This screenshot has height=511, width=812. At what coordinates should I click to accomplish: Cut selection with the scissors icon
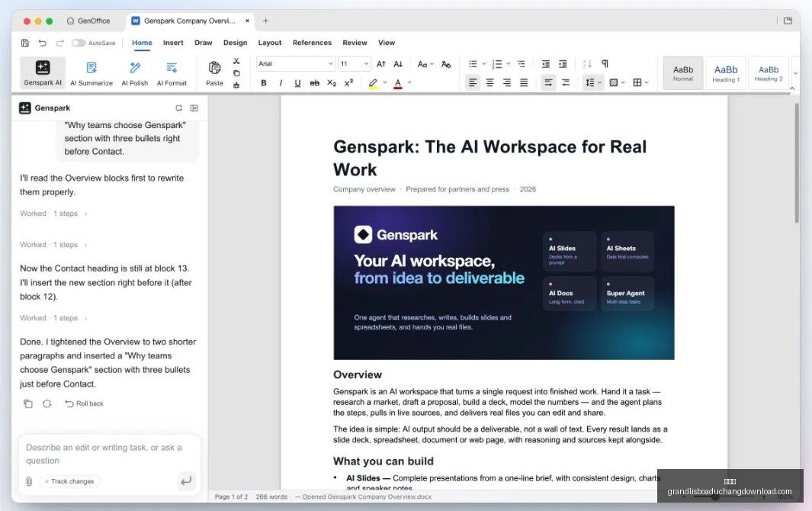coord(236,61)
